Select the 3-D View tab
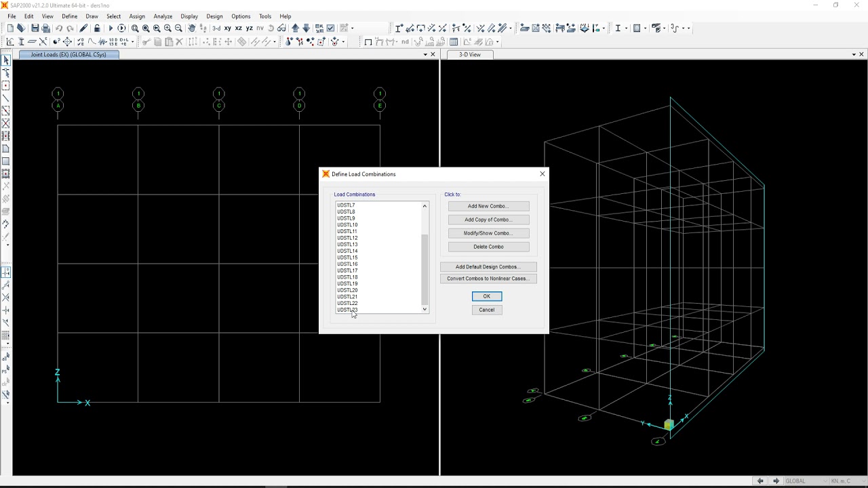Screen dimensions: 868x488 469,54
